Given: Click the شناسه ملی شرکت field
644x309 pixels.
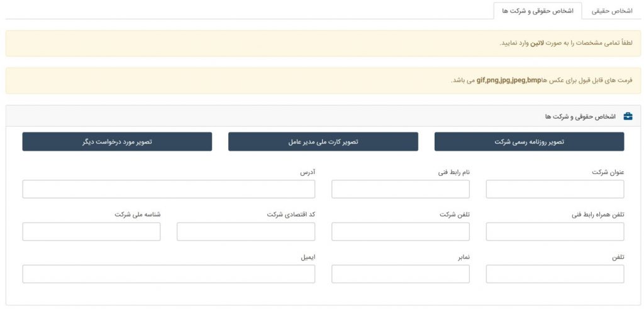Looking at the screenshot, I should pos(92,232).
